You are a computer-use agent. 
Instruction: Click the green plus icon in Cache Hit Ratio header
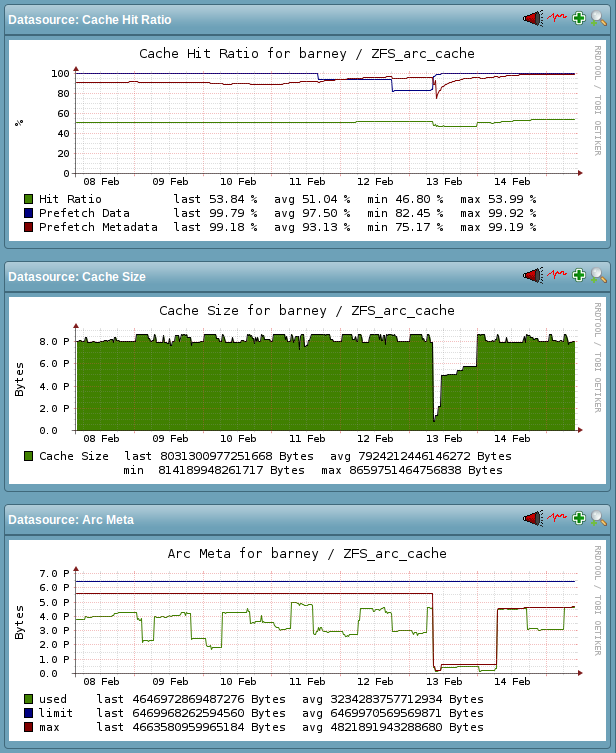pos(578,19)
